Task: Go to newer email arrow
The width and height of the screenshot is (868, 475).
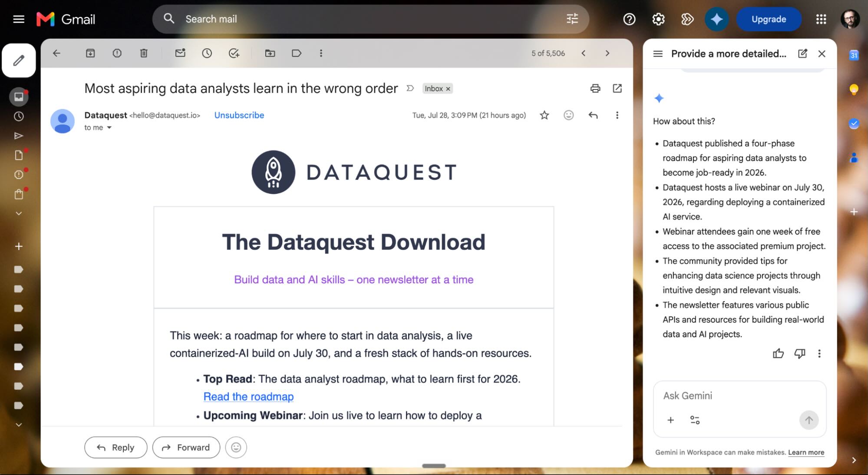Action: [x=584, y=53]
